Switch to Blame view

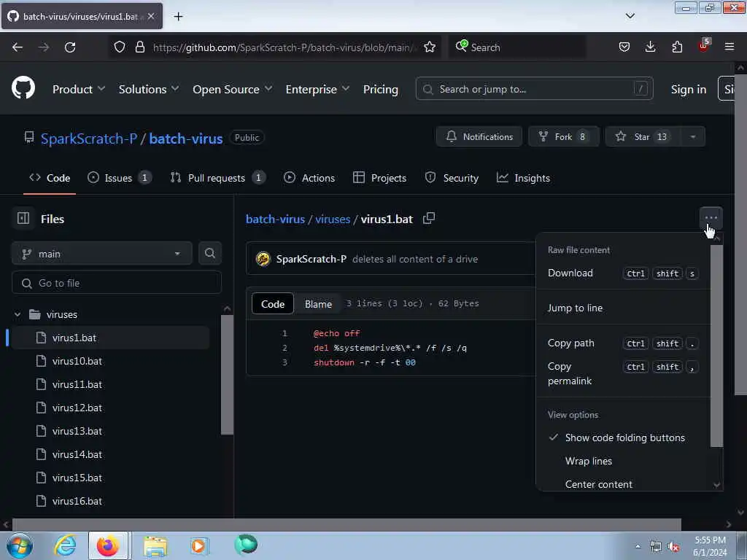[318, 304]
